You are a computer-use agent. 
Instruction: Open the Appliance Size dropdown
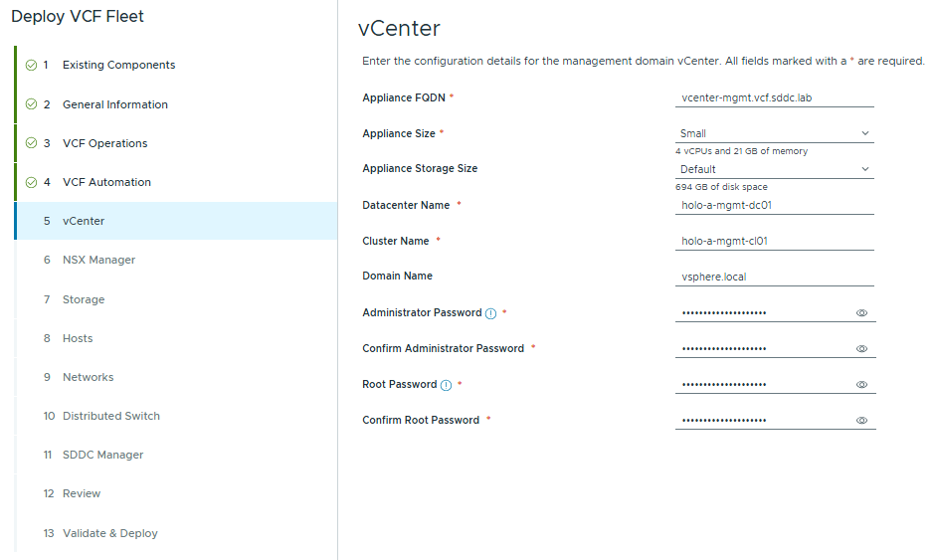click(774, 133)
